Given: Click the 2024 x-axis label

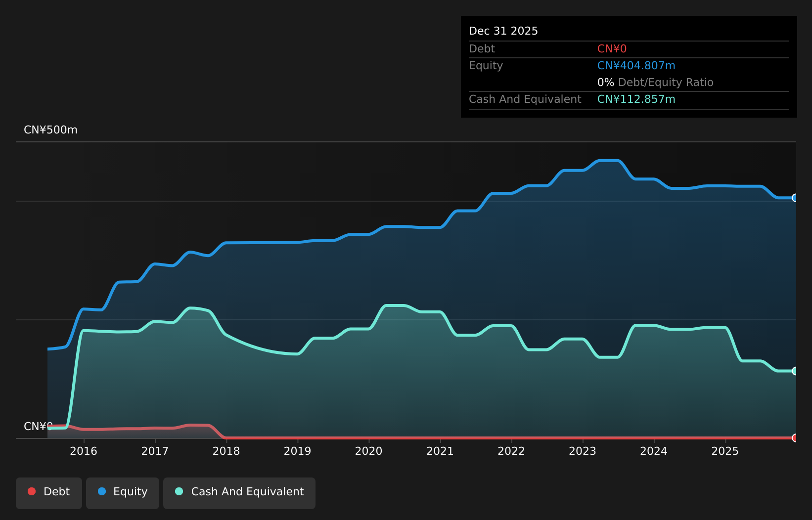Looking at the screenshot, I should (654, 451).
